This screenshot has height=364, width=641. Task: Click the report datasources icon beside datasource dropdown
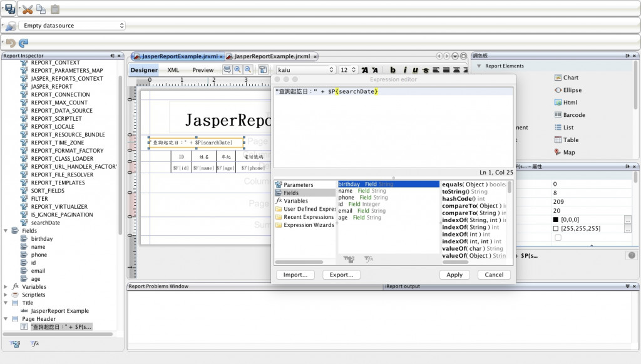click(x=11, y=26)
